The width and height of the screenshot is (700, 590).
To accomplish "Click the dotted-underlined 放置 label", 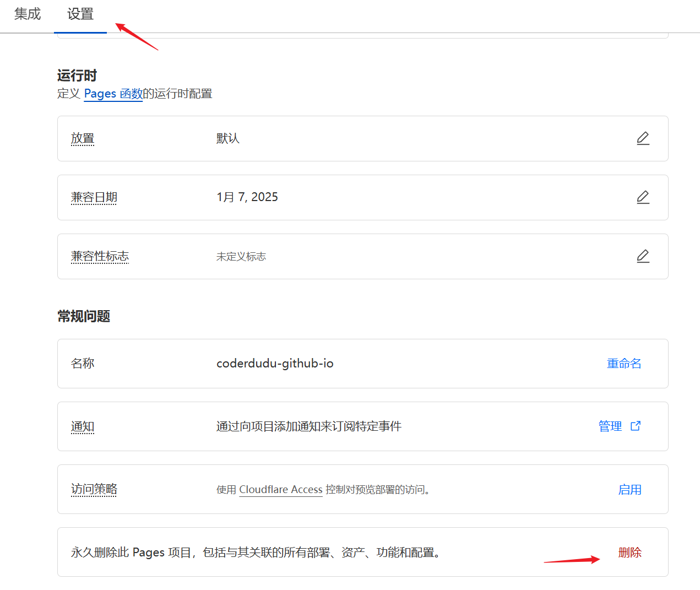I will pos(83,138).
